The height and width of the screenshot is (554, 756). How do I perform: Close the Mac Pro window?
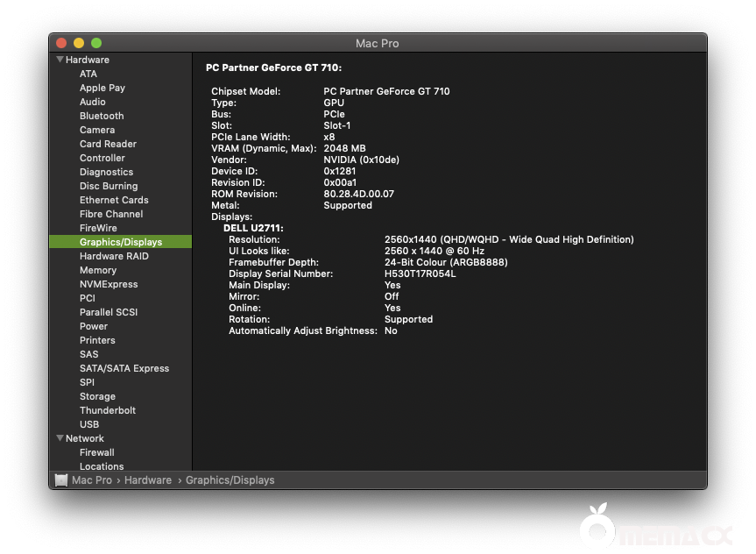click(61, 43)
